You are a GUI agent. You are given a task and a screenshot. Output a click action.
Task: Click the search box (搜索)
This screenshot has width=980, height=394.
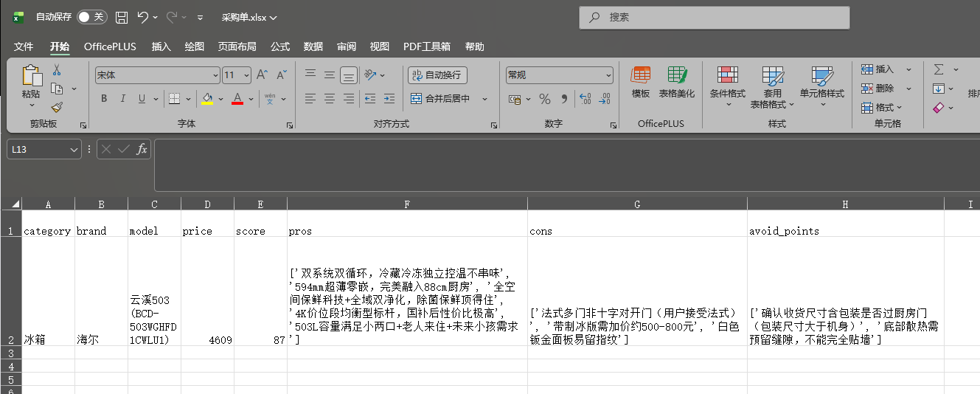point(715,17)
